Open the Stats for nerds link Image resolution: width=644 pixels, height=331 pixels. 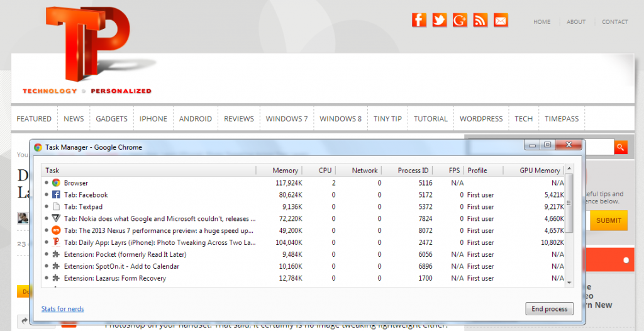[62, 309]
